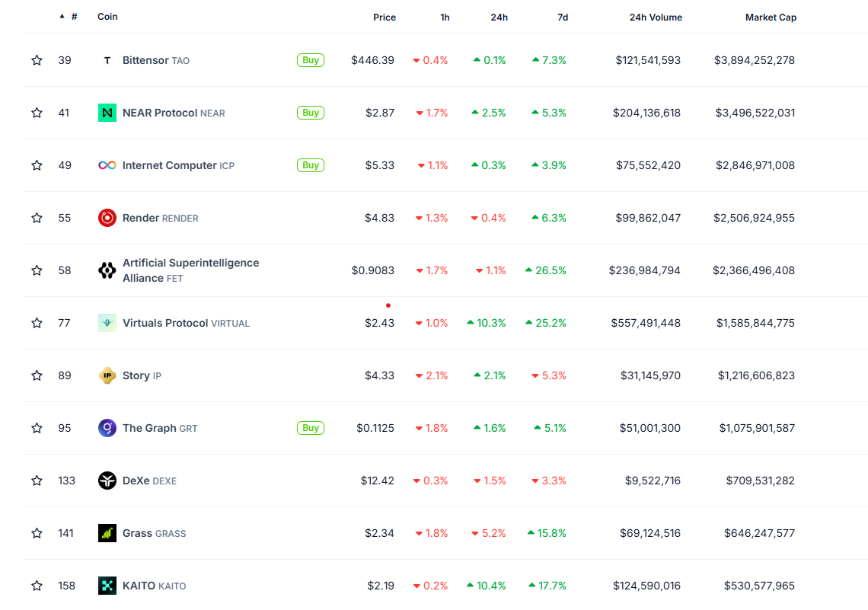This screenshot has height=610, width=868.
Task: Toggle the watchlist star for Render
Action: click(x=37, y=218)
